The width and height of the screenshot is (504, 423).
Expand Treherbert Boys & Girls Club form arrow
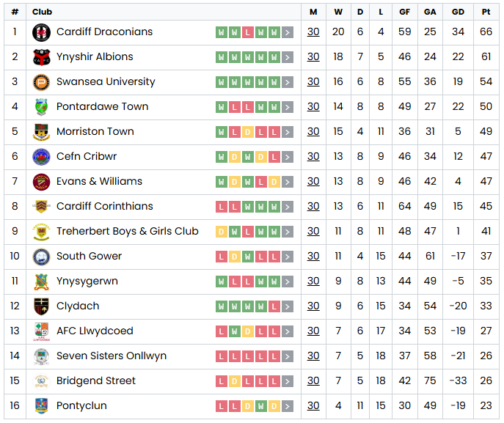(288, 232)
